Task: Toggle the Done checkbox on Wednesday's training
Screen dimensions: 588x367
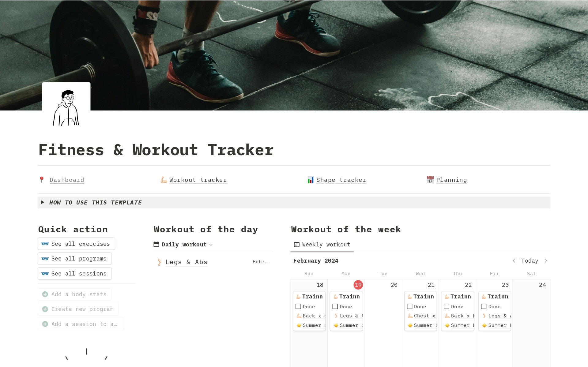Action: coord(409,306)
